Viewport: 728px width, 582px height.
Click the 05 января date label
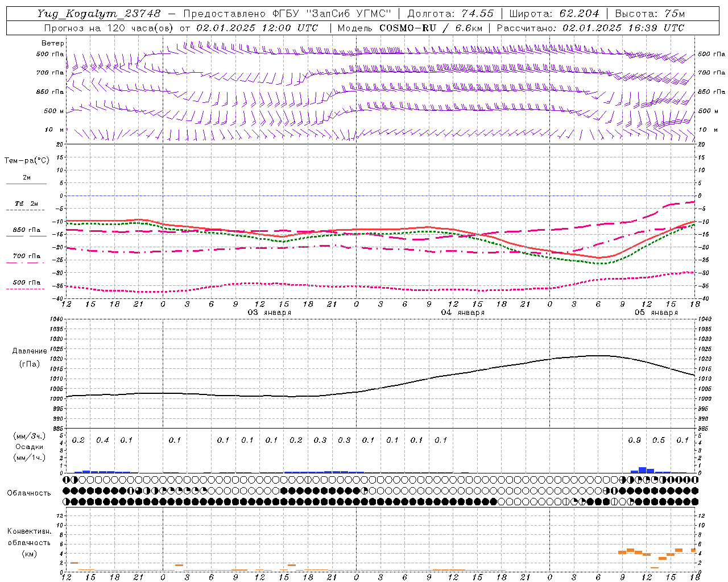656,313
